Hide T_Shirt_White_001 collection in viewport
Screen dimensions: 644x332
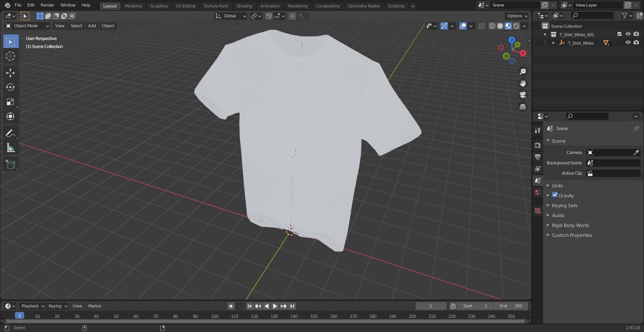click(628, 34)
